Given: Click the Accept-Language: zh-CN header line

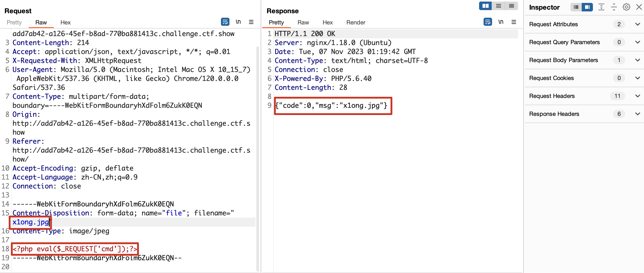Looking at the screenshot, I should (x=75, y=177).
